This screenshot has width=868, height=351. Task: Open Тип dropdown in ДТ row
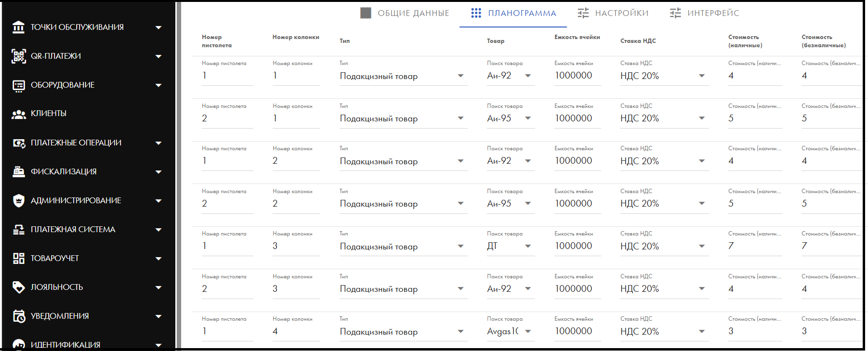click(403, 247)
